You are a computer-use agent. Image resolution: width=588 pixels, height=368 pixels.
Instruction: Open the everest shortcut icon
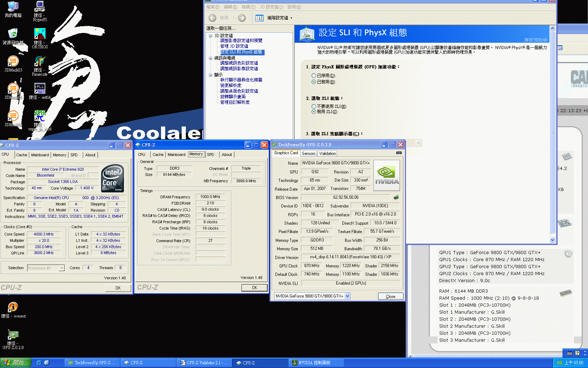pyautogui.click(x=13, y=310)
